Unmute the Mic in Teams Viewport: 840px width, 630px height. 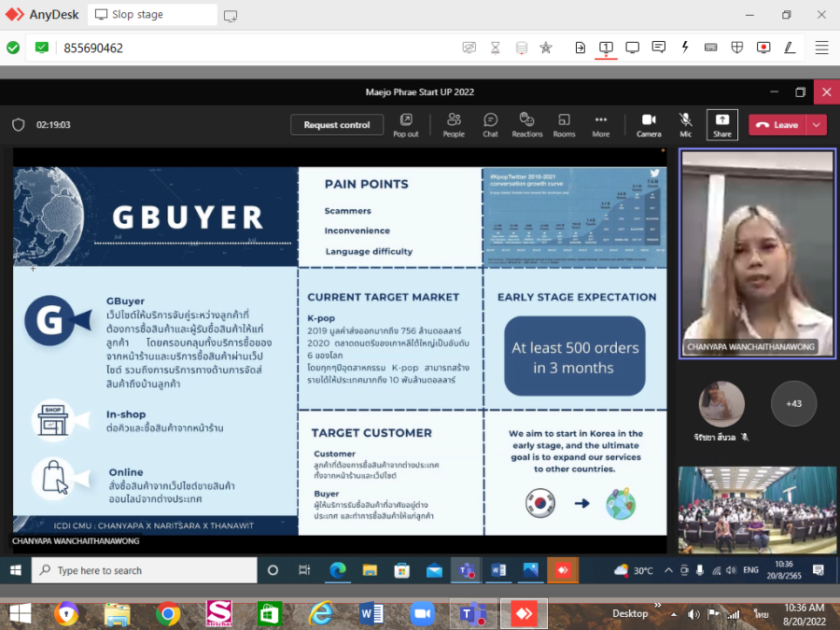tap(686, 124)
